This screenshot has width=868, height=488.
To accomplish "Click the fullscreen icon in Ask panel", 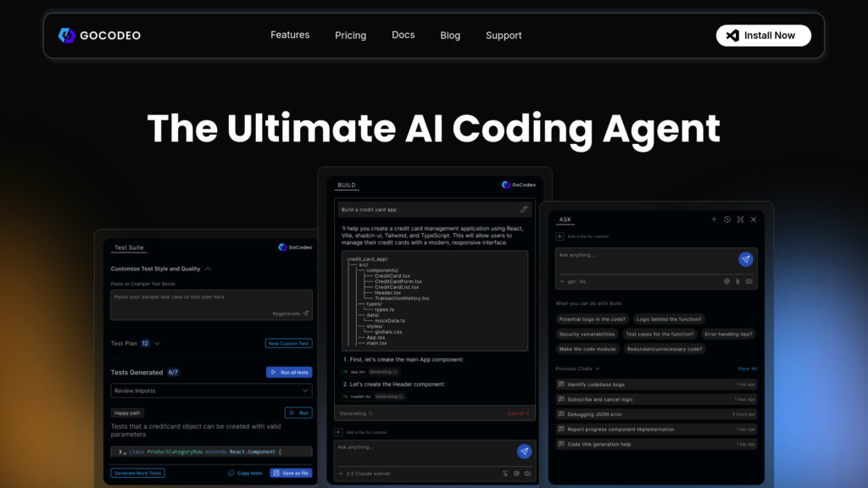I will coord(740,219).
